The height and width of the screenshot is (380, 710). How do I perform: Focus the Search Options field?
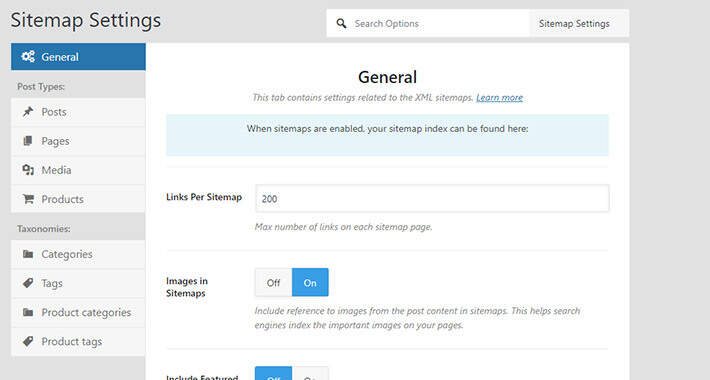(x=428, y=23)
